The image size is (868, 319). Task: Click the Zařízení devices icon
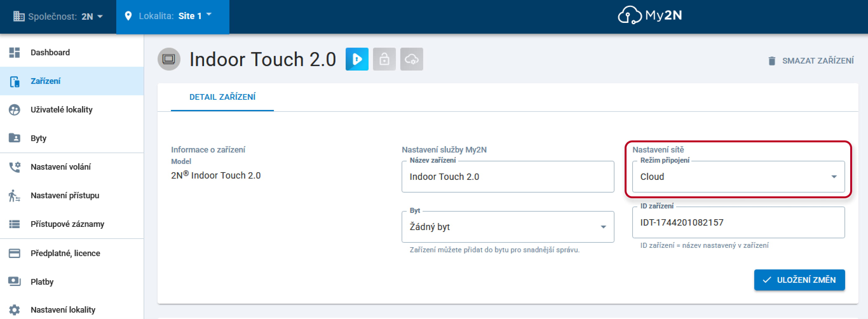[x=15, y=81]
